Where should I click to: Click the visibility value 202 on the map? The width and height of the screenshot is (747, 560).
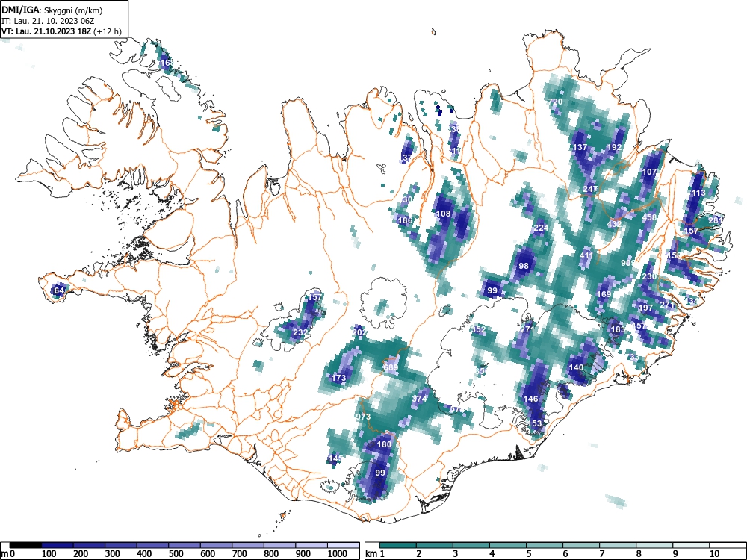pos(360,332)
